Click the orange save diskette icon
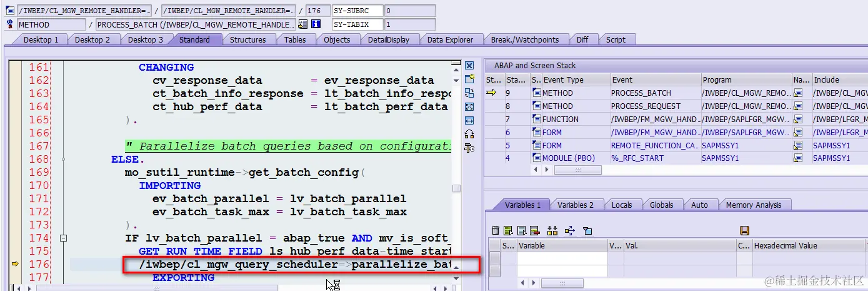Image resolution: width=868 pixels, height=291 pixels. tap(744, 230)
